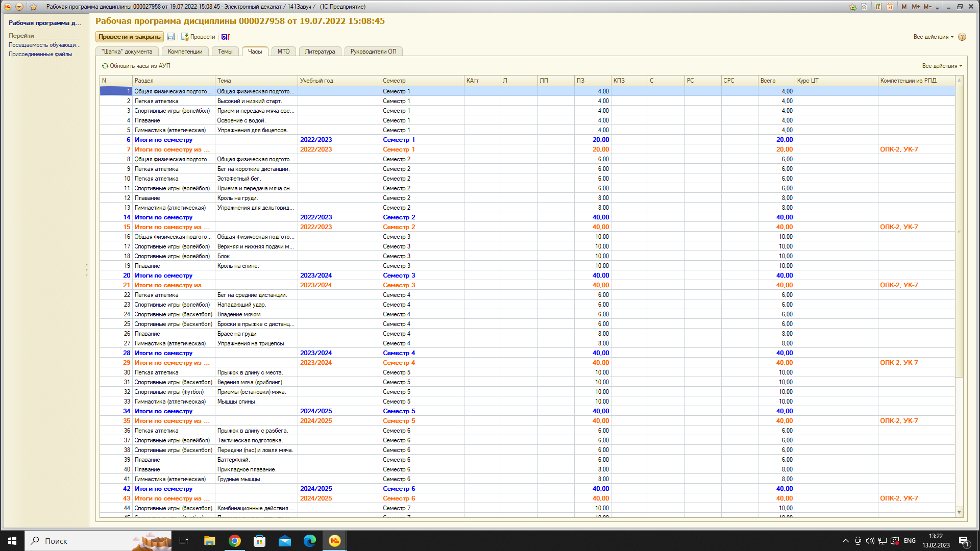Refresh hours via Обновить часы из АУП icon
This screenshot has height=551, width=980.
105,66
